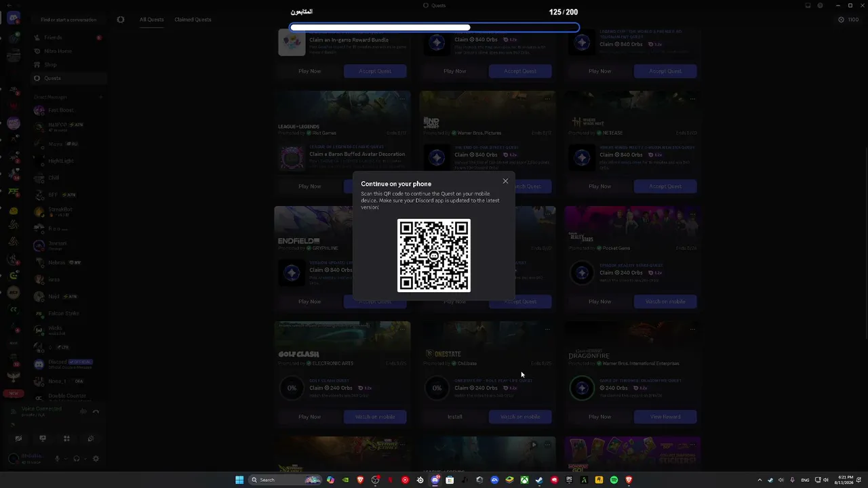
Task: Open User Settings gear
Action: pos(96,459)
